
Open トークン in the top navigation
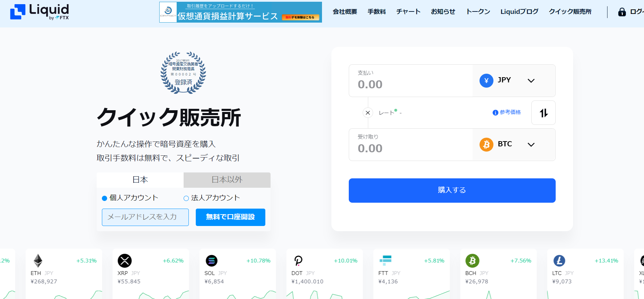coord(478,12)
